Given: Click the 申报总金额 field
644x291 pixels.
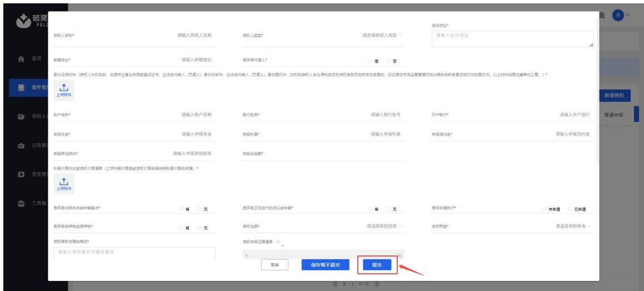Looking at the screenshot, I should click(x=323, y=154).
